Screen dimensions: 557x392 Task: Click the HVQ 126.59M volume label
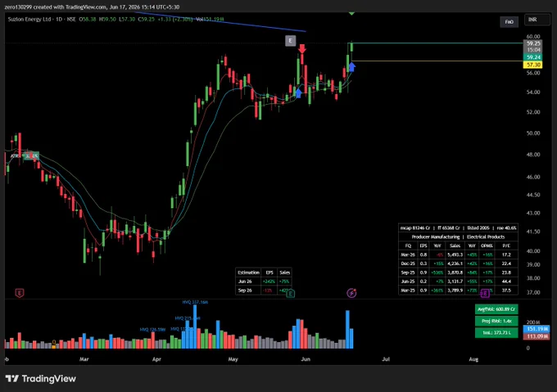coord(152,330)
